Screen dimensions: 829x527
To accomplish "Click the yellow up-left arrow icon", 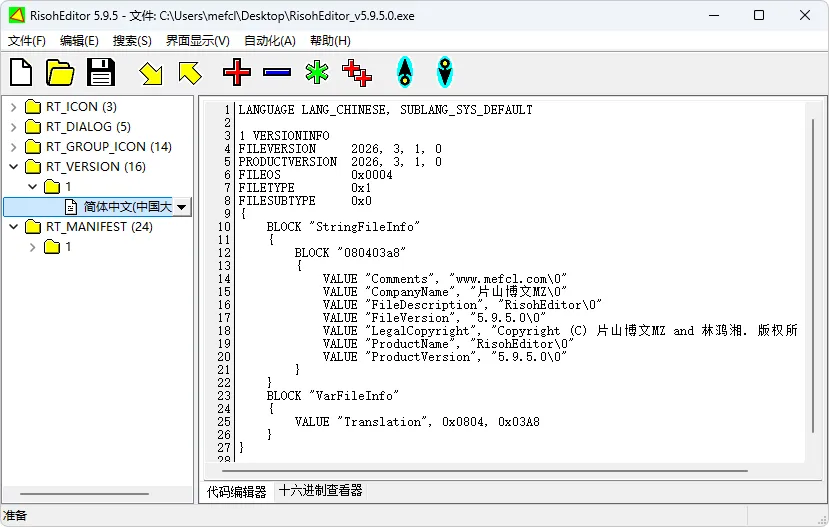I will click(x=190, y=73).
